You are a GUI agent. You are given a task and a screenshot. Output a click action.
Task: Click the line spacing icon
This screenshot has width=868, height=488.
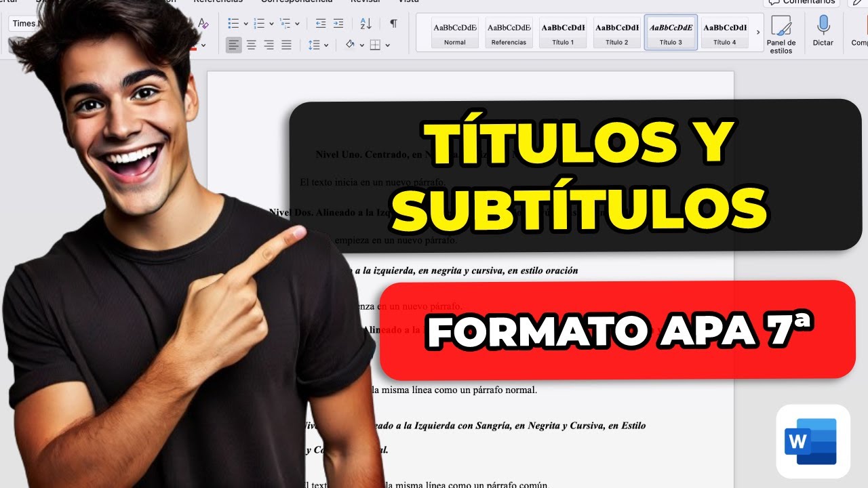point(314,45)
